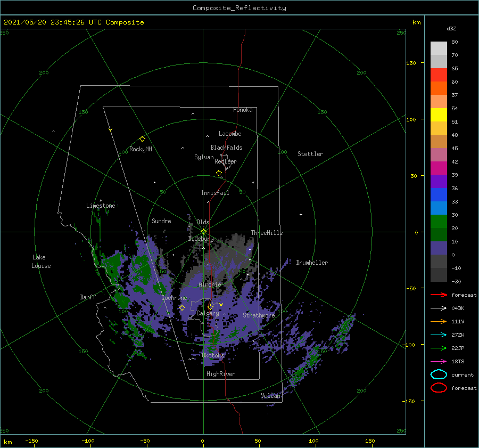Select the pink 42-45 dBZ swatch

(x=439, y=154)
